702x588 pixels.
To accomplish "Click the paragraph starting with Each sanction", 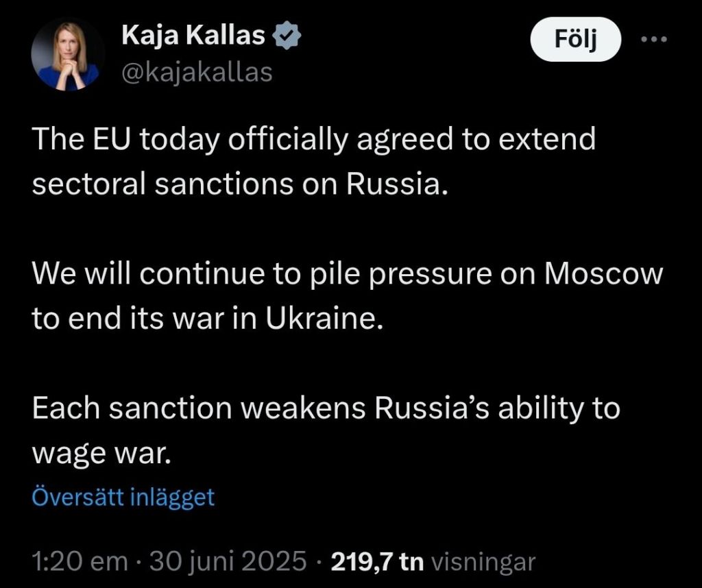I will point(326,431).
